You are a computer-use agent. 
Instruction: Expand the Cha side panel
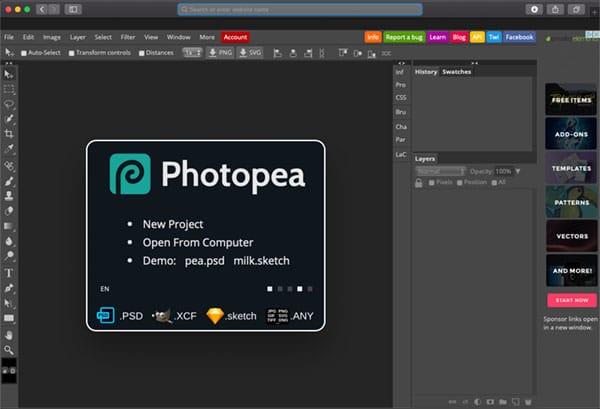[x=401, y=127]
